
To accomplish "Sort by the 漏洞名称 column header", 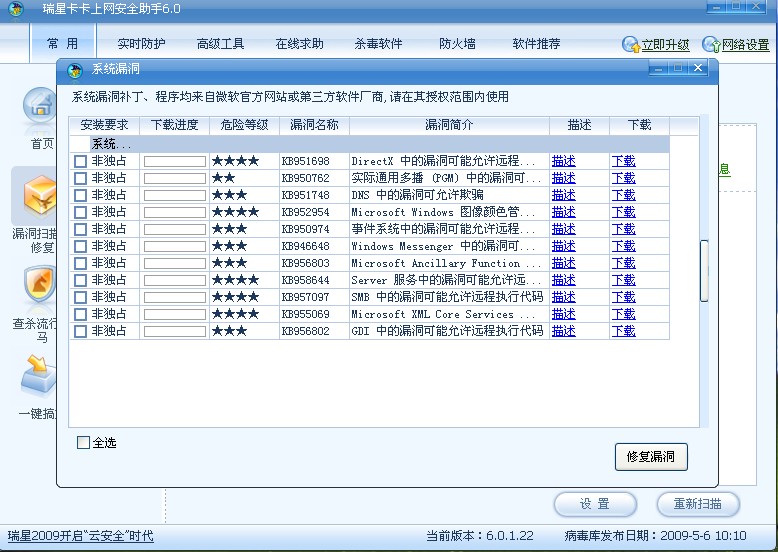I will 314,125.
